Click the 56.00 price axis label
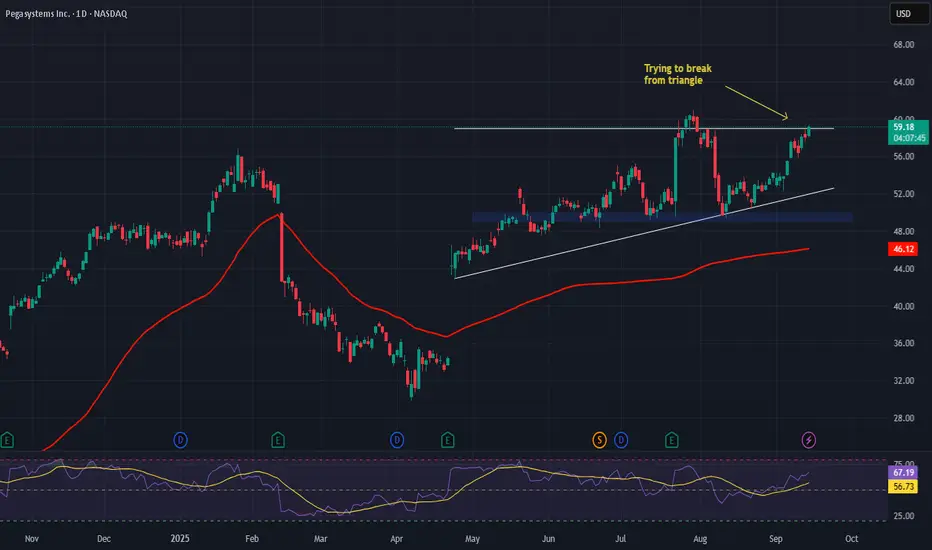The height and width of the screenshot is (550, 932). pos(903,156)
